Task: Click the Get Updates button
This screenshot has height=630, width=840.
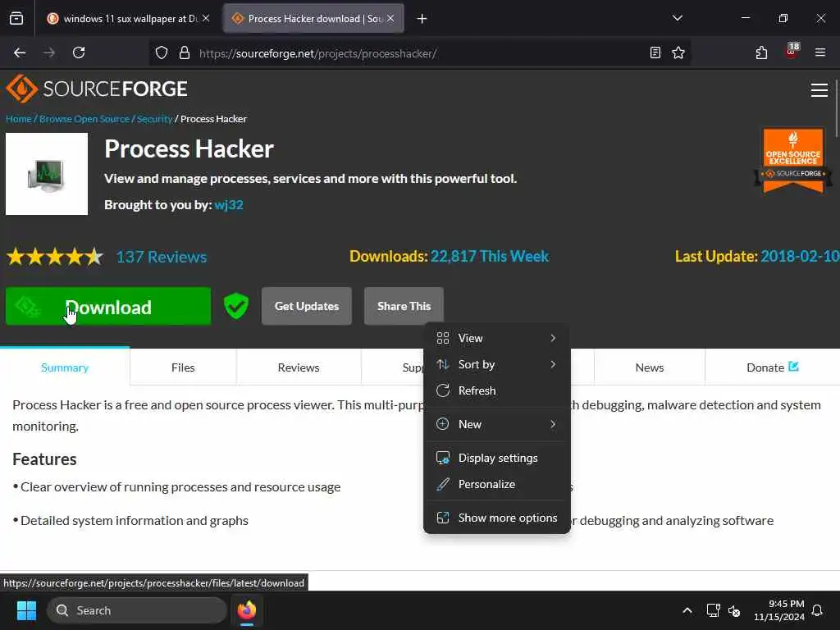Action: tap(307, 307)
